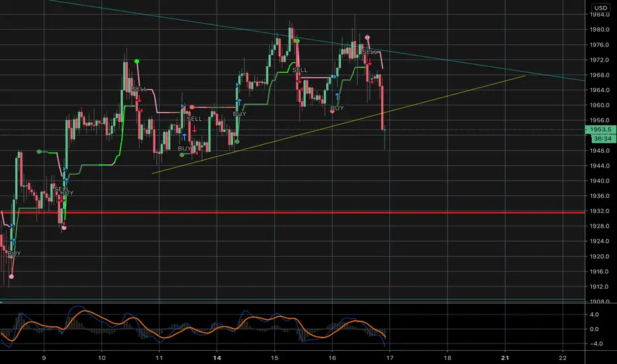Open the USD currency selector

pyautogui.click(x=600, y=8)
